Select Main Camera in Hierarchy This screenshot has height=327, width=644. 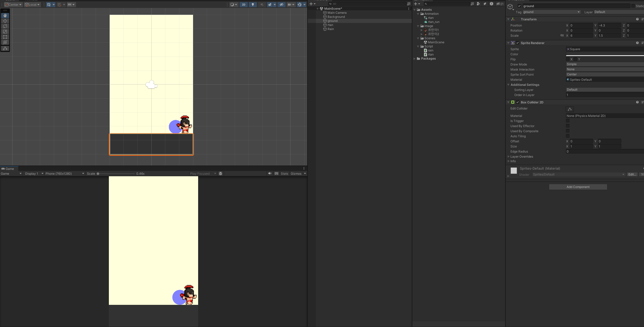click(337, 13)
